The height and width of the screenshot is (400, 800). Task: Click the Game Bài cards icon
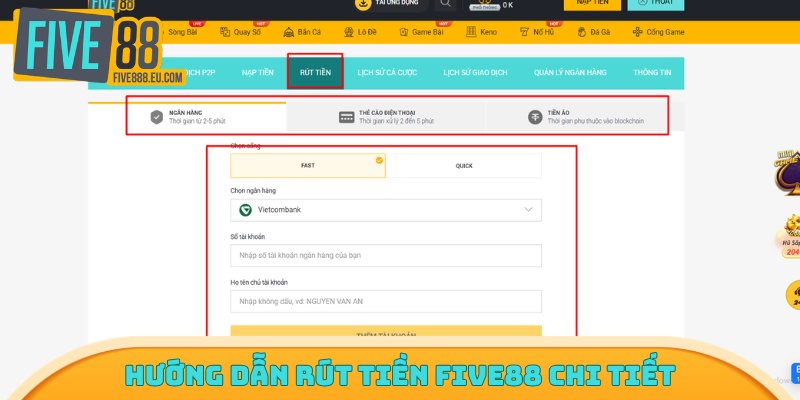click(404, 32)
